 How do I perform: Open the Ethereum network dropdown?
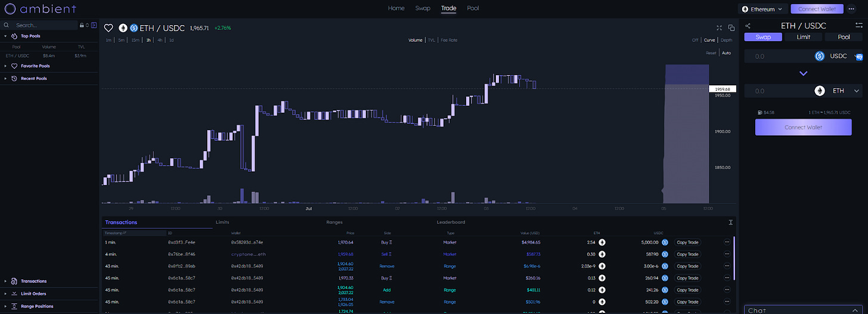762,9
